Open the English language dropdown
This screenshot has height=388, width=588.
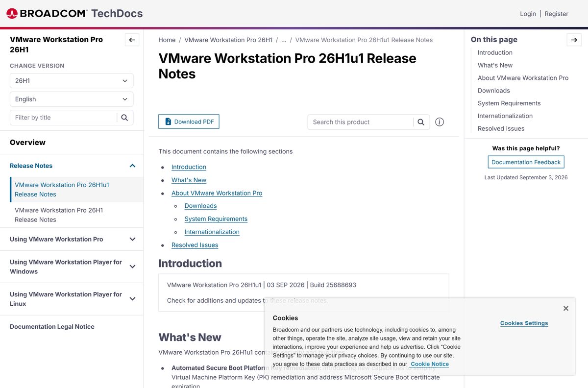[72, 99]
